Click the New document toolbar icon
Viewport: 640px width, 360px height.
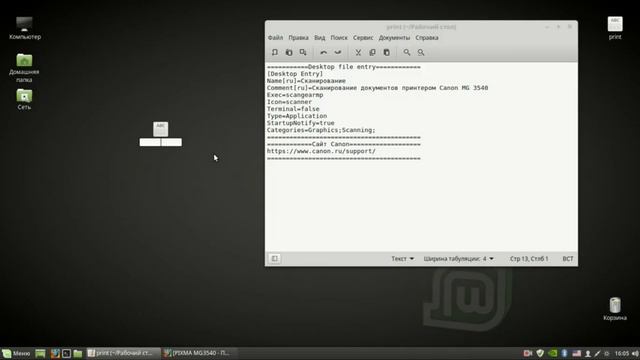point(275,52)
